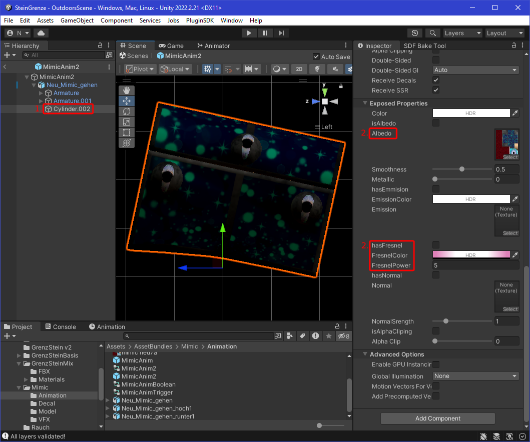Click the FresnelColor eyedropper icon
This screenshot has width=530, height=442.
pos(515,255)
